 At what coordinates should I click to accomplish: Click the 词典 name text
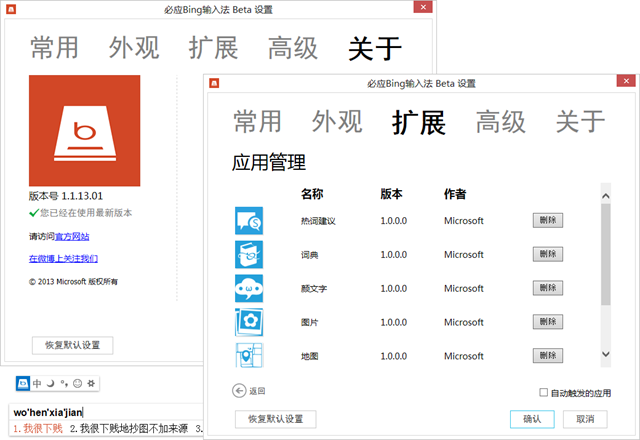(310, 255)
